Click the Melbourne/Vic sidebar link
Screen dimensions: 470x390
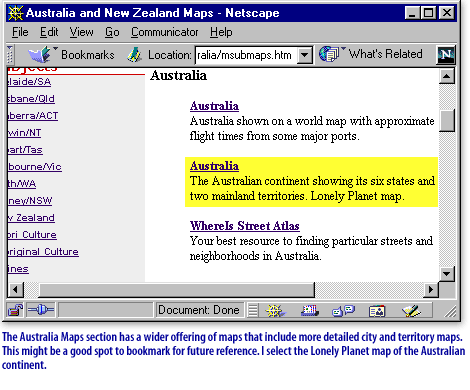pyautogui.click(x=35, y=167)
